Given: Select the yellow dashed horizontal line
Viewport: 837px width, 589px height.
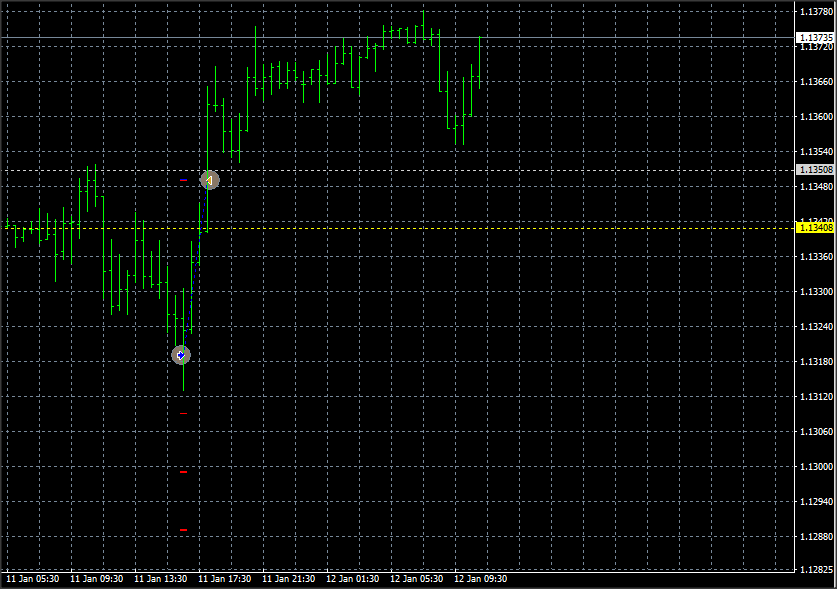Looking at the screenshot, I should point(398,229).
